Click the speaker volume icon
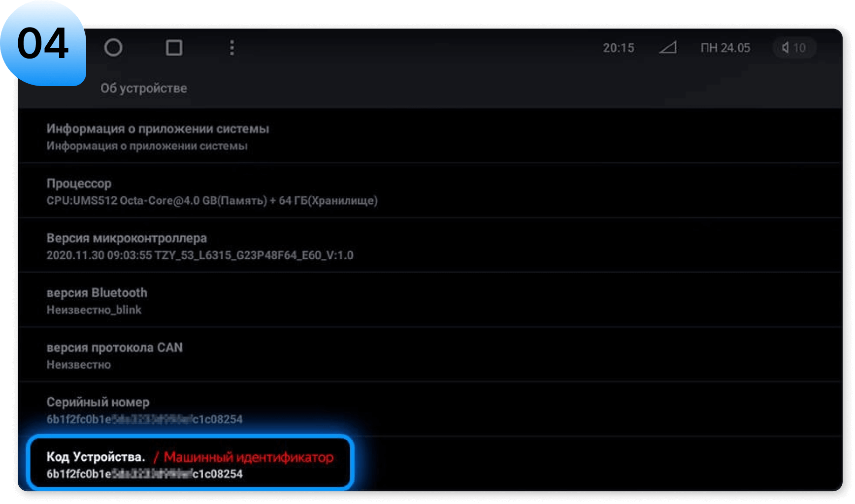This screenshot has height=504, width=855. (x=785, y=48)
